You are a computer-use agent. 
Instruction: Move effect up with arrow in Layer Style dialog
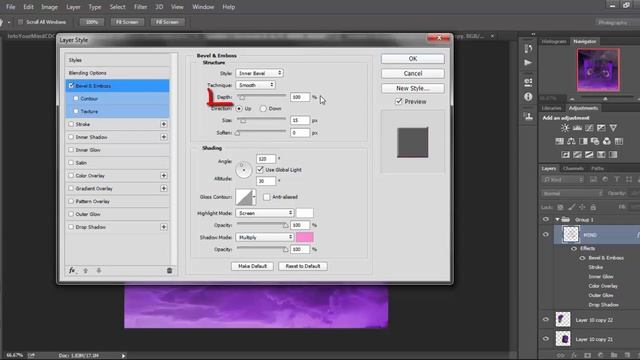86,271
